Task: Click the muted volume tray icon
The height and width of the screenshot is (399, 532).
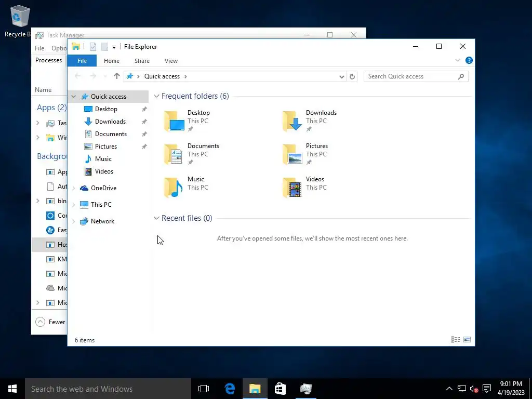Action: point(474,389)
